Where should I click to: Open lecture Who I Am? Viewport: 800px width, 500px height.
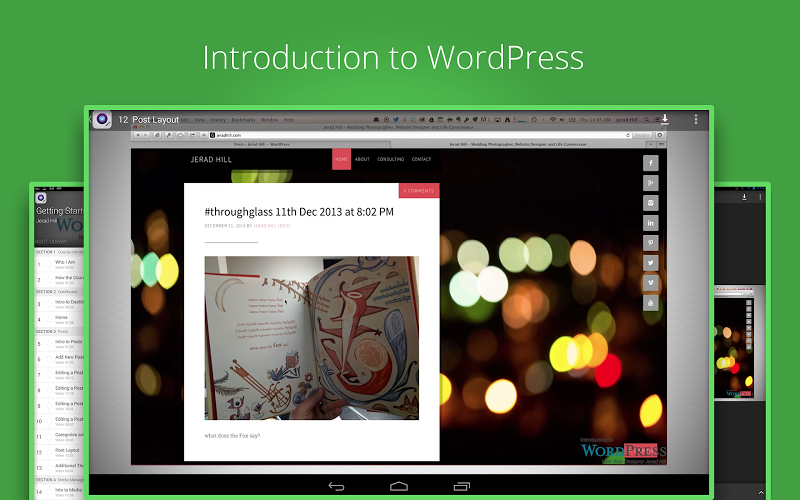point(60,264)
